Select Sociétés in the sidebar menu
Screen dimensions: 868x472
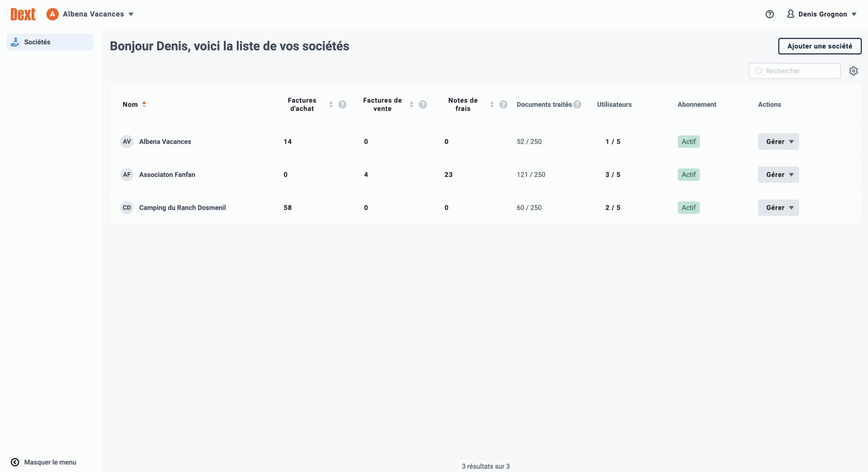[x=50, y=42]
